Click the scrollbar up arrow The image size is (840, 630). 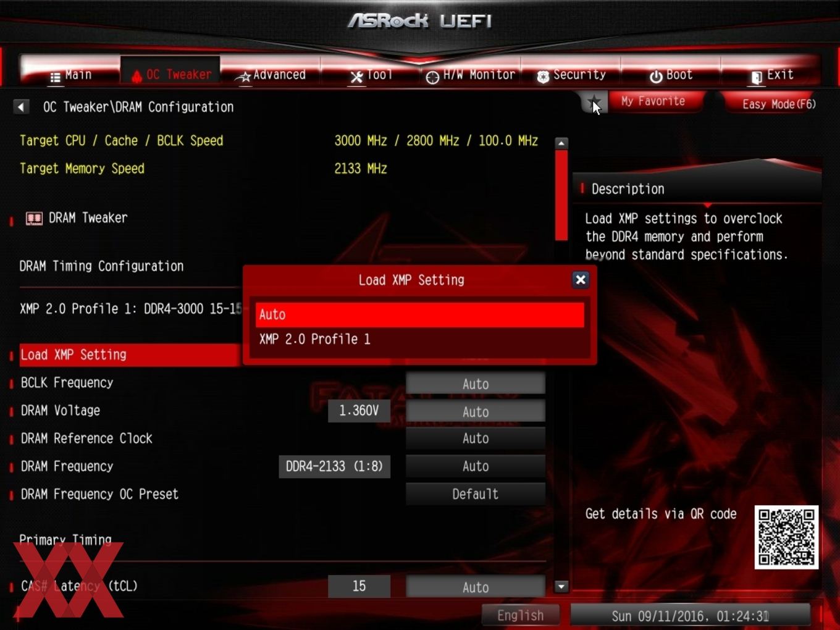point(561,143)
